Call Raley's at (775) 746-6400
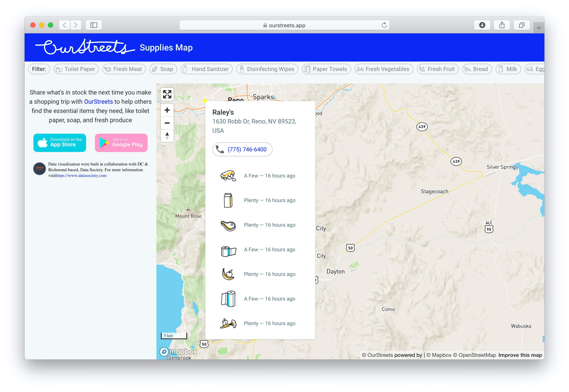This screenshot has width=569, height=392. point(242,149)
